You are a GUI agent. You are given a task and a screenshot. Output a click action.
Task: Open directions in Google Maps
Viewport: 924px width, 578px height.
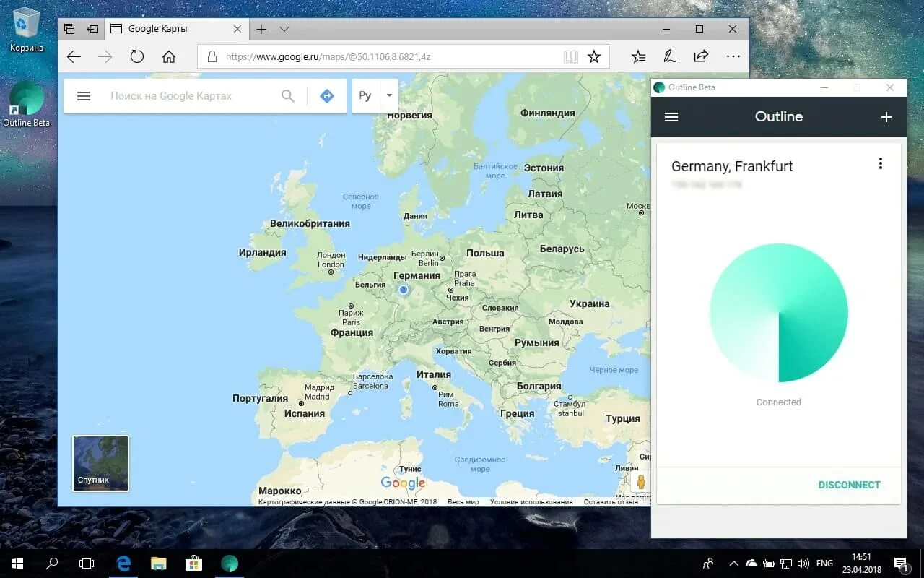pyautogui.click(x=327, y=96)
